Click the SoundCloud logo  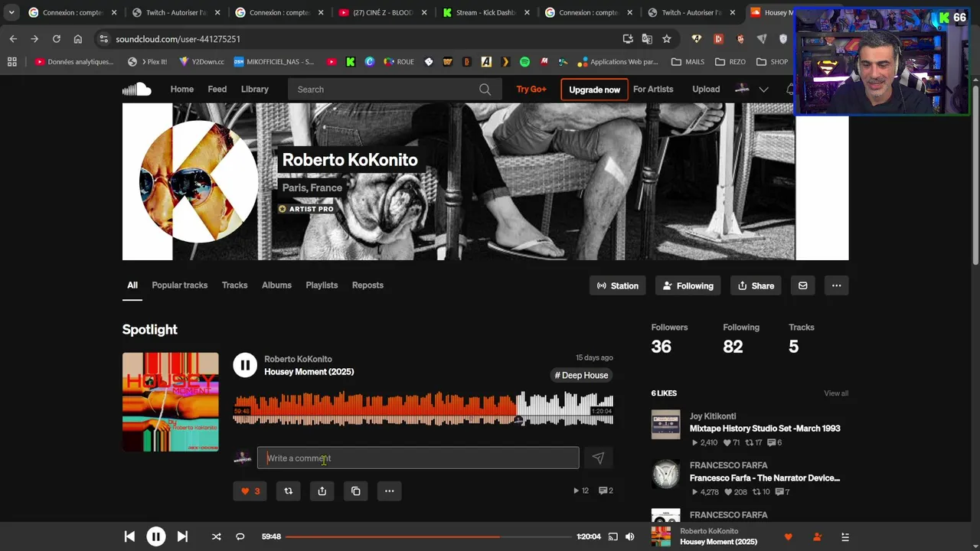coord(137,90)
